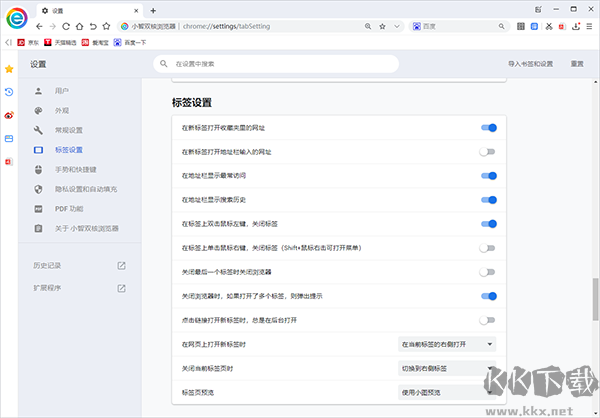Switch to the 设置 browser tab
The width and height of the screenshot is (600, 418).
tap(90, 11)
